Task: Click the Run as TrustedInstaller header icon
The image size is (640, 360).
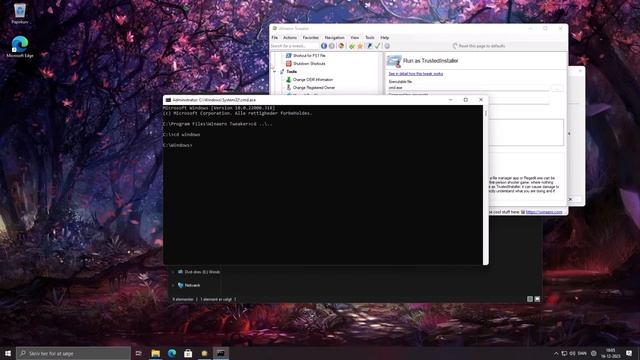Action: click(x=394, y=61)
